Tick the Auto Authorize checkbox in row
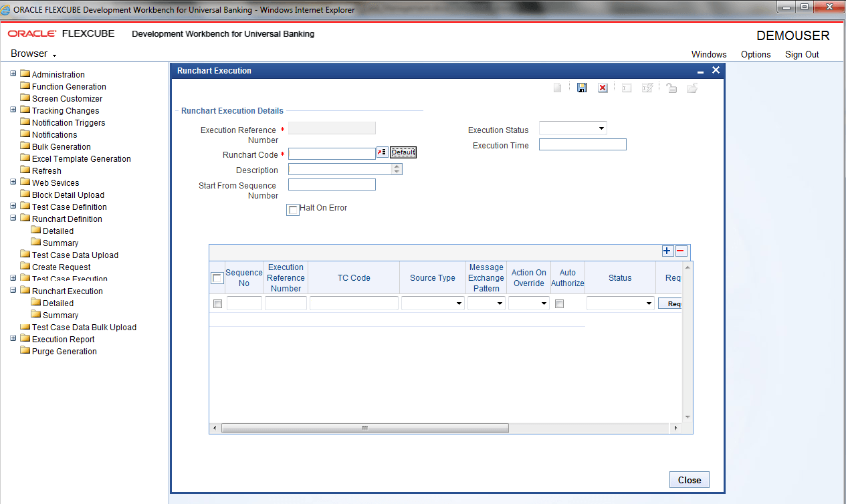The height and width of the screenshot is (504, 846). tap(560, 303)
